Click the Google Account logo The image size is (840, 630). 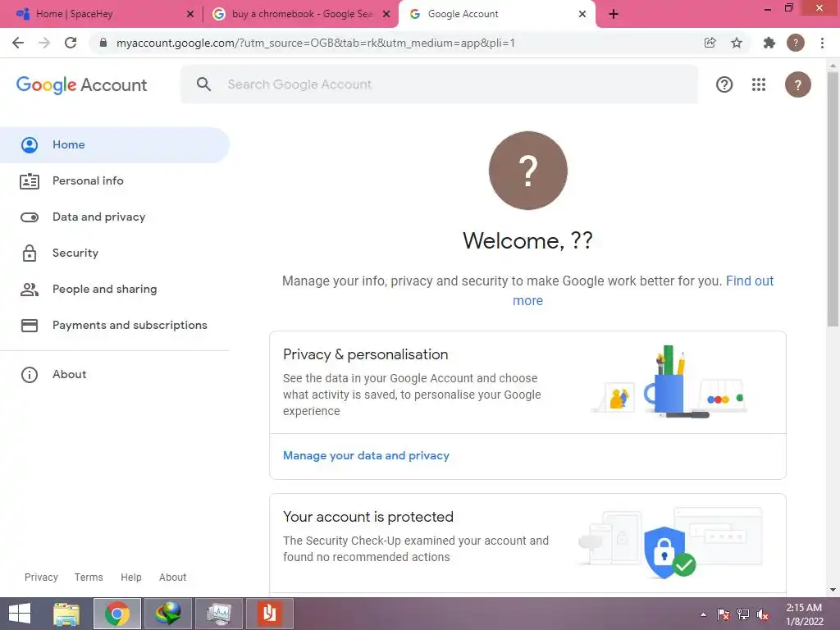click(81, 84)
